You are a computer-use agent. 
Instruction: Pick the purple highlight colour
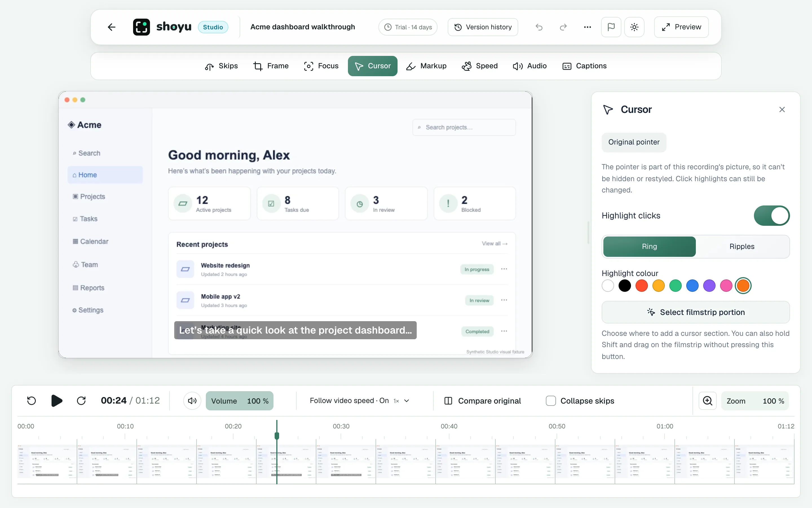(x=709, y=286)
